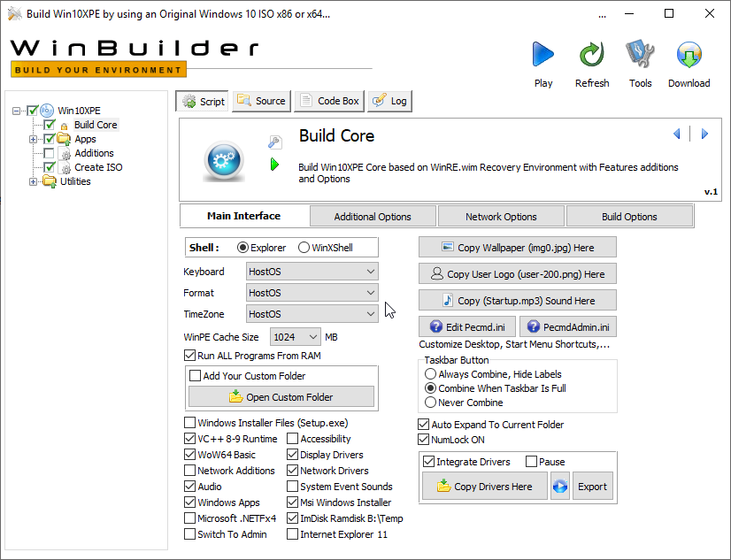Click Copy (Startup.mp3) Sound Here button
Viewport: 731px width, 560px height.
(518, 301)
